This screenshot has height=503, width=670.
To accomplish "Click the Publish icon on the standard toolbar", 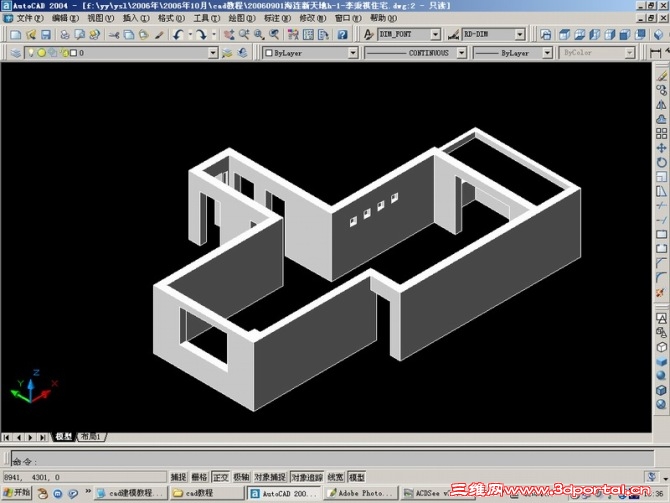I will (x=94, y=35).
